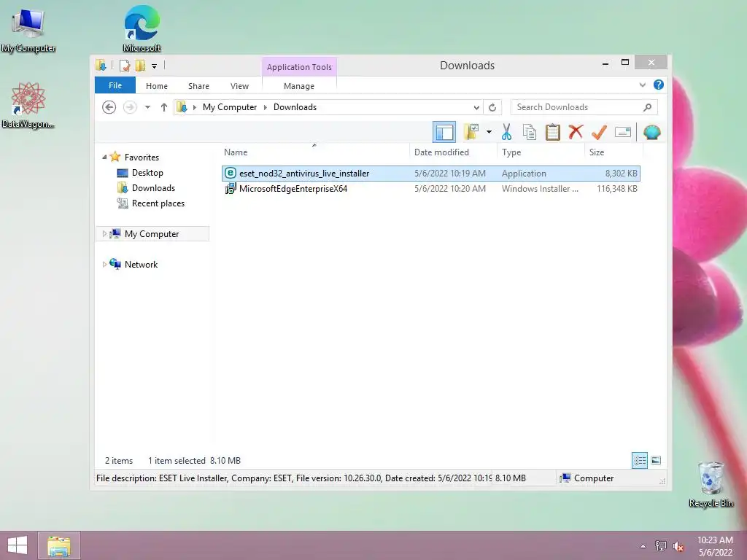Delete file with the red X icon
The width and height of the screenshot is (747, 560).
pos(576,131)
